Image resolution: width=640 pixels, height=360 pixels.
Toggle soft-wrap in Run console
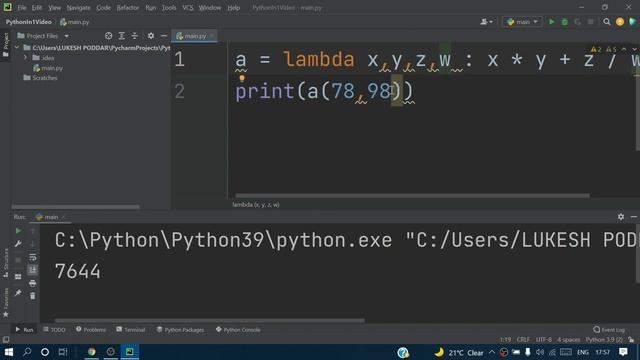coord(33,257)
